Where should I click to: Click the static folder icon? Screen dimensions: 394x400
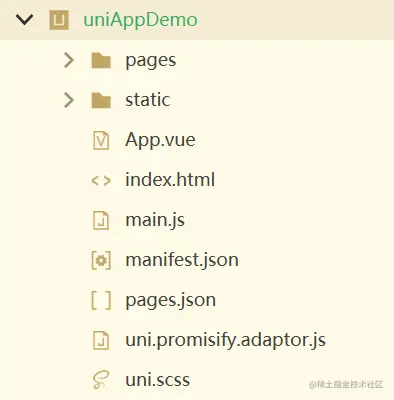pos(101,100)
